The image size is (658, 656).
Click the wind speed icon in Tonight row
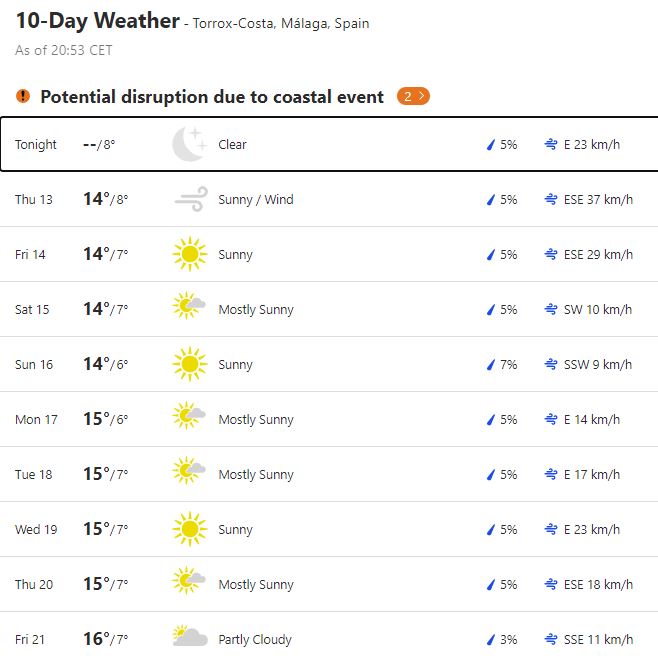(550, 145)
